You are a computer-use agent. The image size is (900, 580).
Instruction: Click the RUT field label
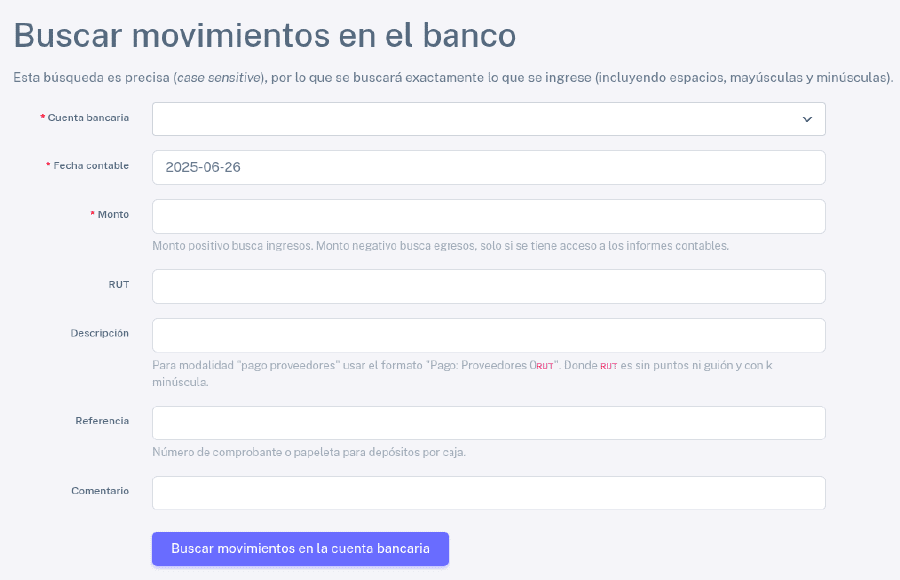tap(119, 284)
